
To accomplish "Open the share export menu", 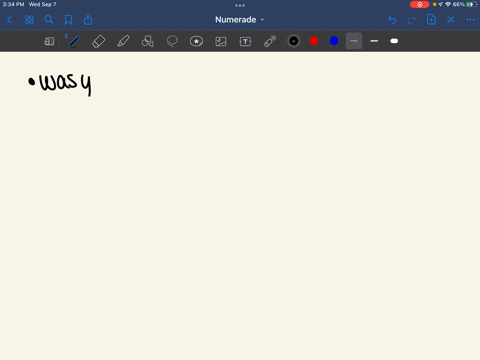I will pyautogui.click(x=88, y=20).
